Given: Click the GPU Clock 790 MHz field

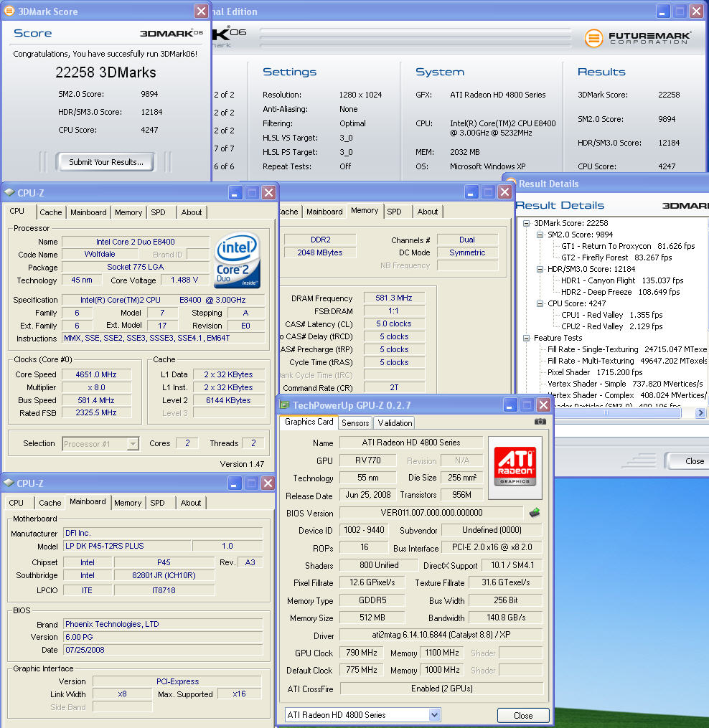Looking at the screenshot, I should pyautogui.click(x=362, y=653).
